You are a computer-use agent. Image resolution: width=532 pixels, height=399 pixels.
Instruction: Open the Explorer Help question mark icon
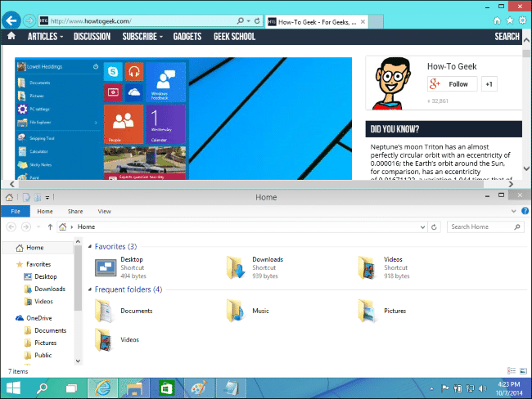click(x=525, y=211)
